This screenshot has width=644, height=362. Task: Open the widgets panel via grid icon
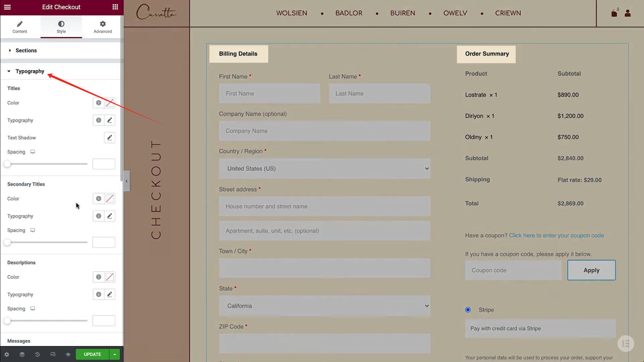point(115,7)
